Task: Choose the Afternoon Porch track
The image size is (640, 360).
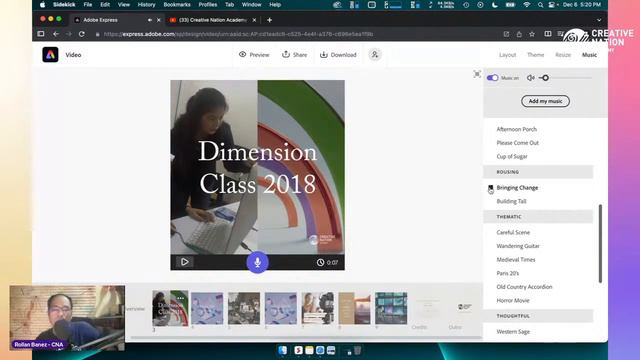Action: (x=516, y=129)
